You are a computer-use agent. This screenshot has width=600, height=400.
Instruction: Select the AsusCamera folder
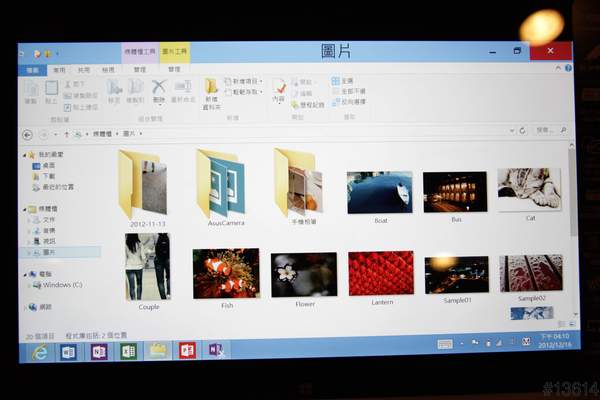click(223, 188)
